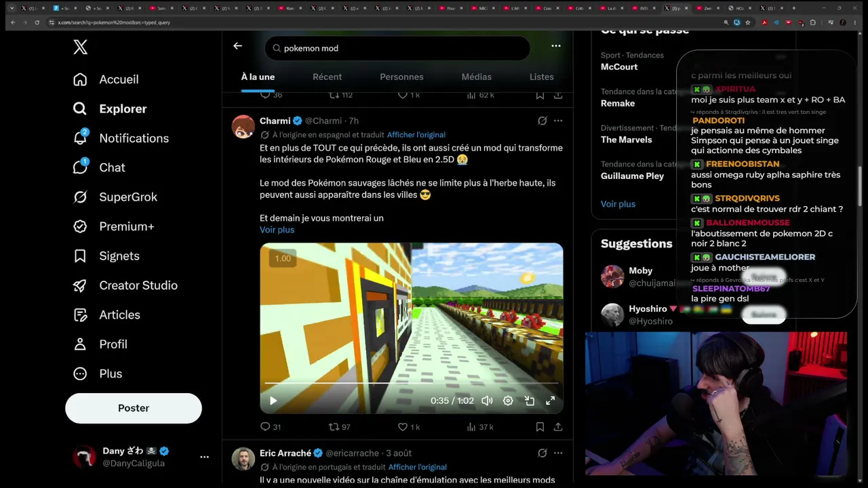Click Voir plus under trends
Screen dimensions: 868x488
pyautogui.click(x=618, y=204)
